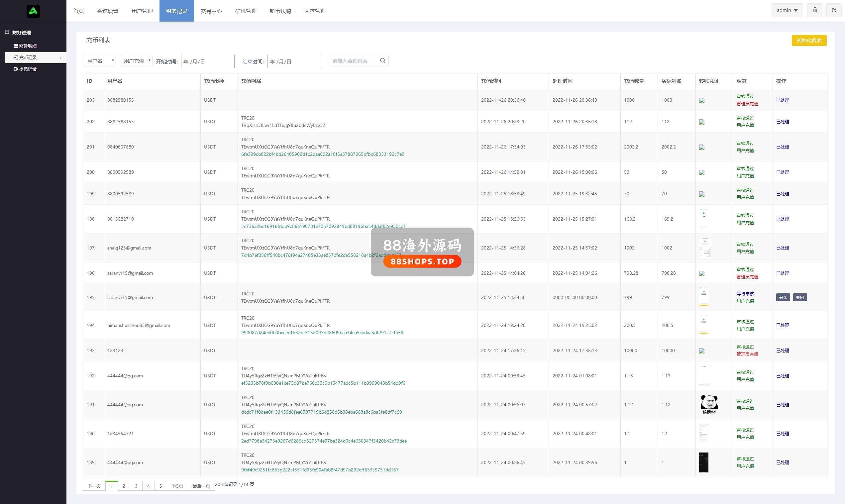Open panda voucher thumbnail for record 191
Screen dimensions: 845x504
(709, 404)
